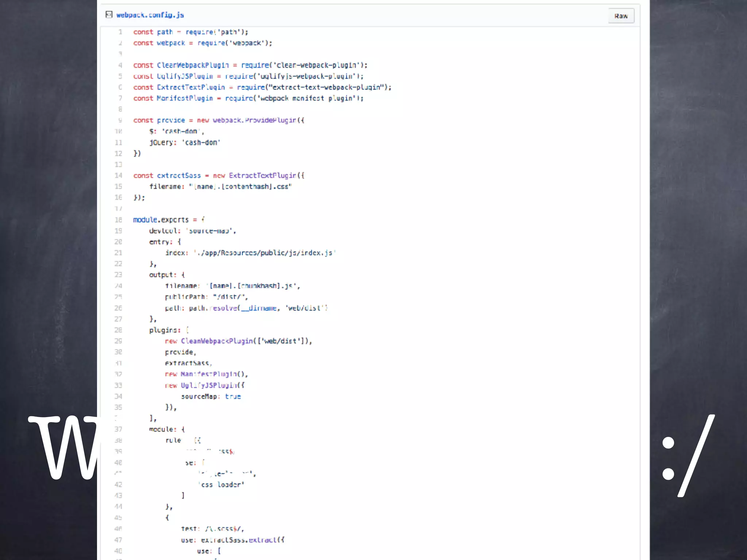The width and height of the screenshot is (747, 560).
Task: Select line number 42 in gutter
Action: (119, 485)
